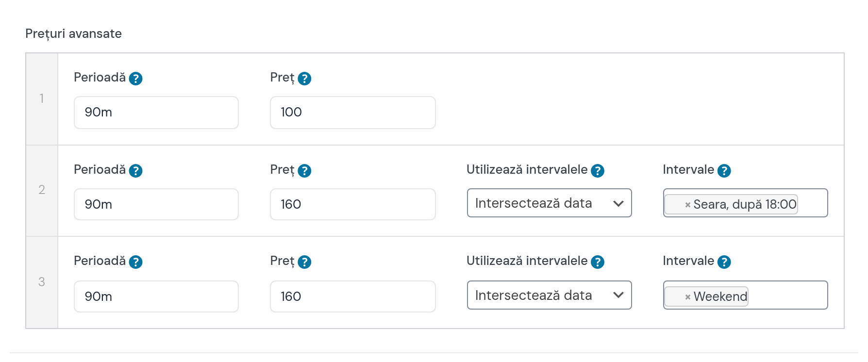Click empty area of Weekend intervals box
Viewport: 868px width, 362px height.
click(786, 295)
